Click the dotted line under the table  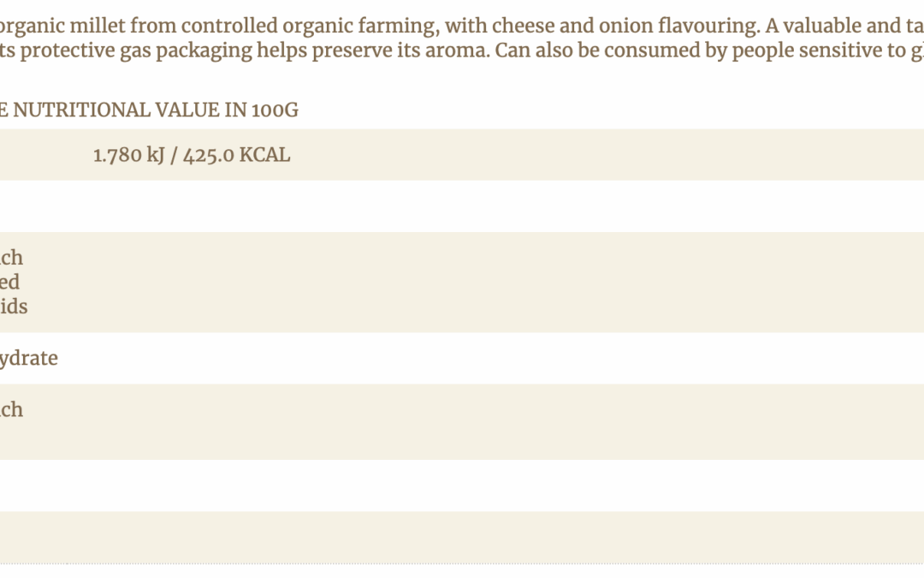click(x=462, y=563)
